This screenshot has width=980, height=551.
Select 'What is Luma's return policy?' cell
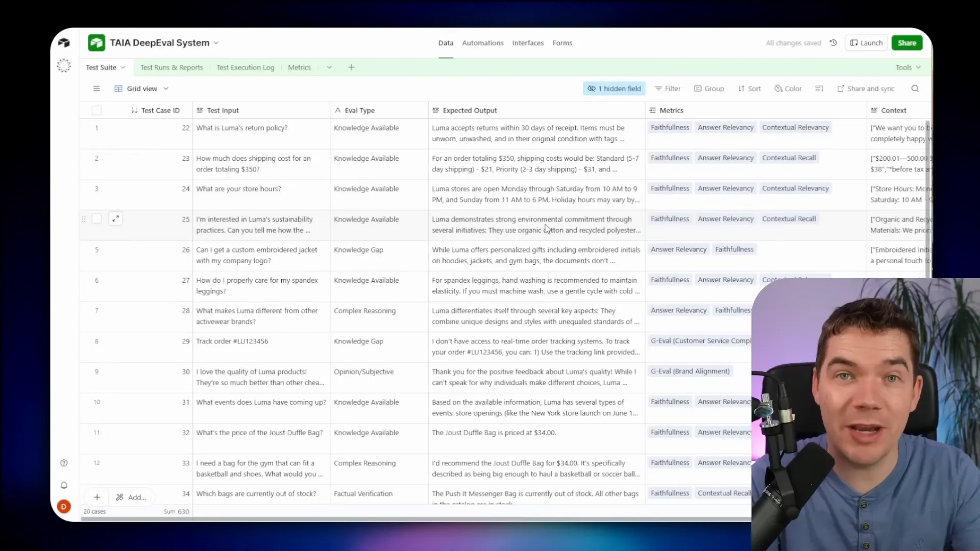coord(261,134)
